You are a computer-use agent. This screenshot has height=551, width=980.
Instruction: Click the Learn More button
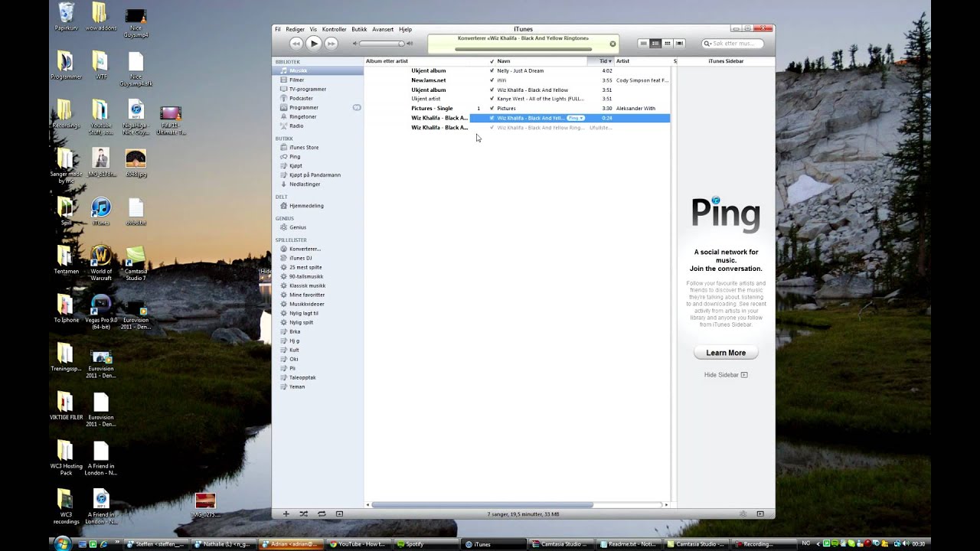(726, 353)
